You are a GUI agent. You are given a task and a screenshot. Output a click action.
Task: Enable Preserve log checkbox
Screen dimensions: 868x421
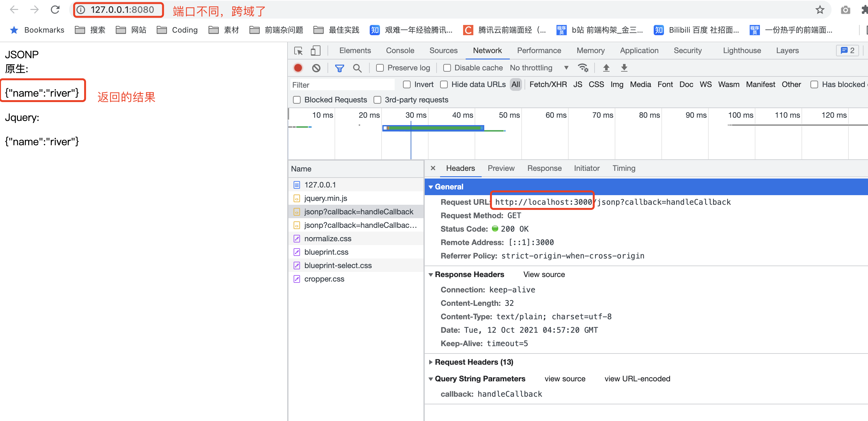(x=380, y=68)
